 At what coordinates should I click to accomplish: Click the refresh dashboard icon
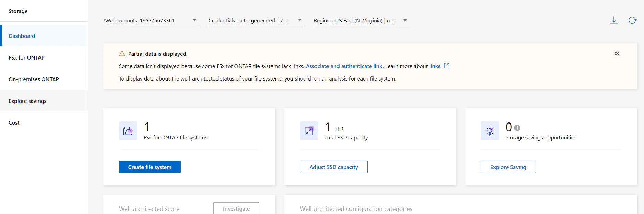pyautogui.click(x=632, y=20)
